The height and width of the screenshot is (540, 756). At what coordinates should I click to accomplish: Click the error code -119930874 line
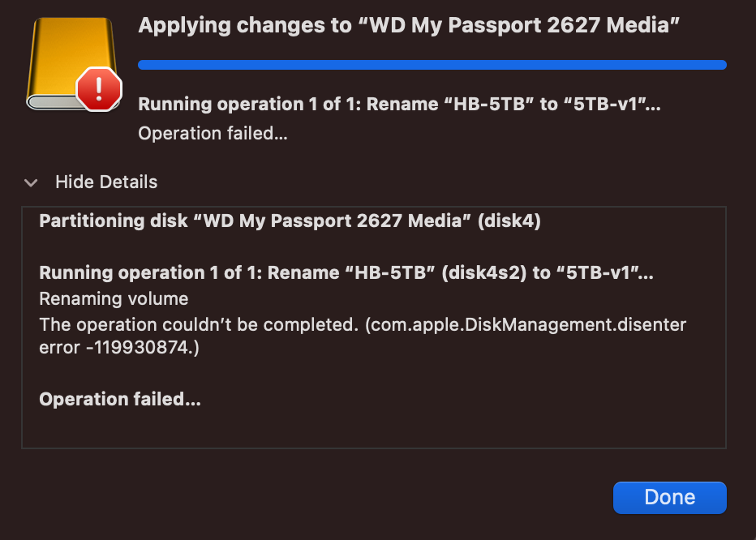119,347
